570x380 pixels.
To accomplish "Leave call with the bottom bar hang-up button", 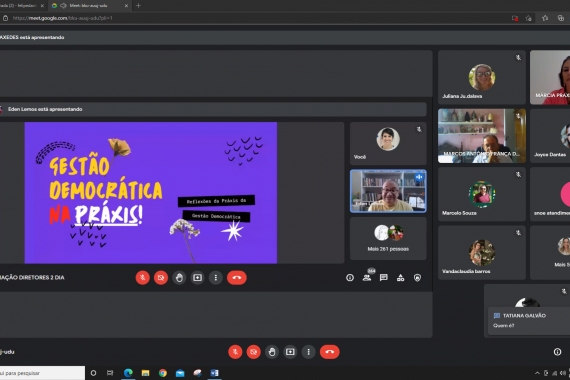I will [x=330, y=352].
